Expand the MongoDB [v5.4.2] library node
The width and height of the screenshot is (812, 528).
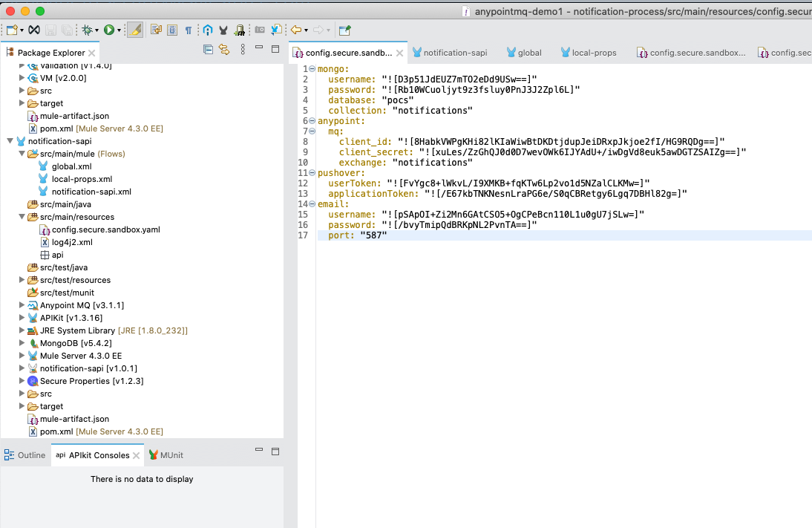(x=22, y=343)
